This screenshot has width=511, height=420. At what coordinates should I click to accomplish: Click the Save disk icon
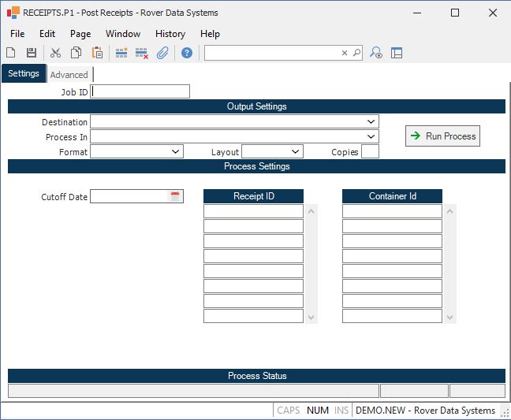pyautogui.click(x=32, y=53)
